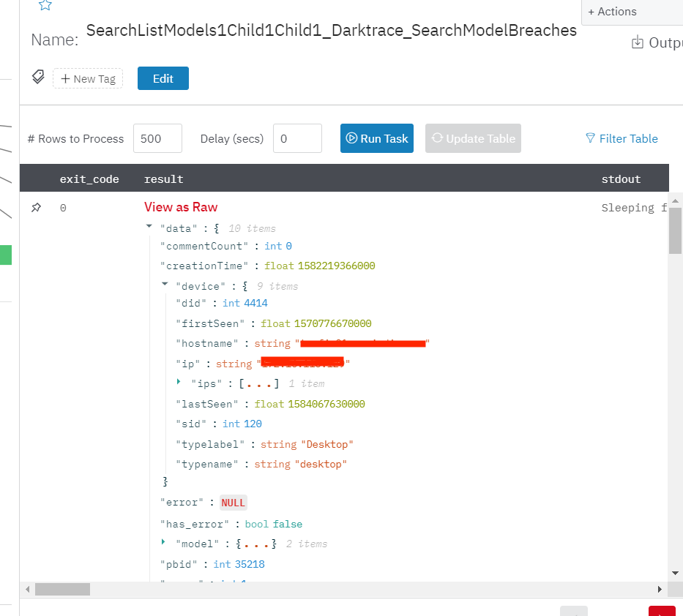Click the task name SearchModelBreaches title

point(331,31)
